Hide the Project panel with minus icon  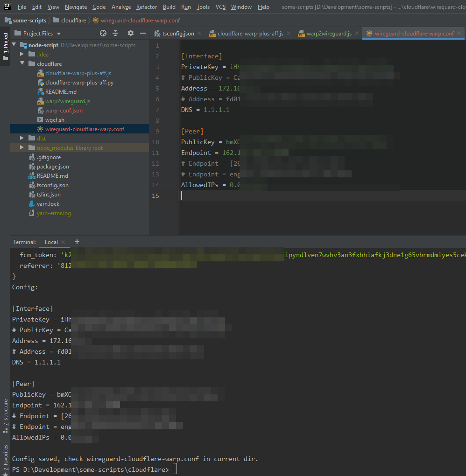[x=142, y=33]
